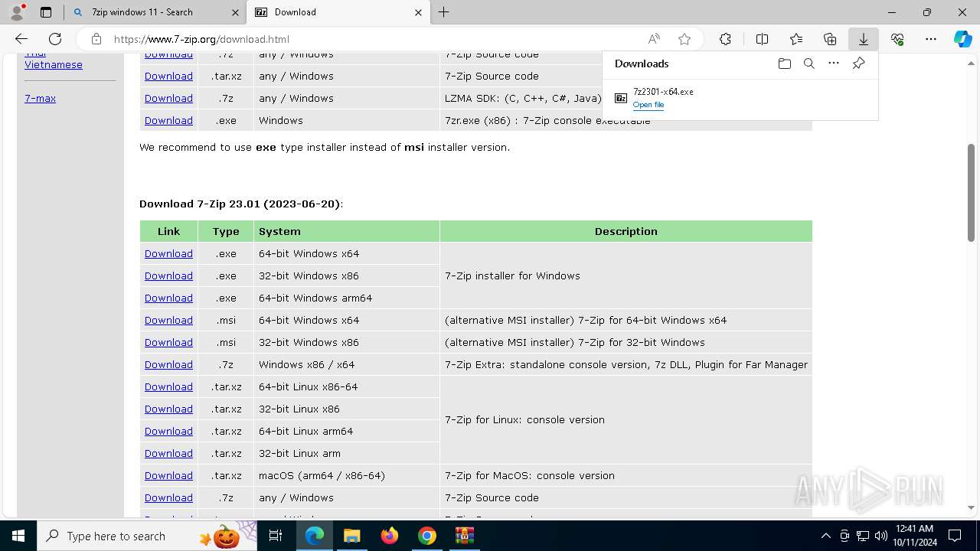
Task: Click the scrollbar down arrow
Action: 972,507
